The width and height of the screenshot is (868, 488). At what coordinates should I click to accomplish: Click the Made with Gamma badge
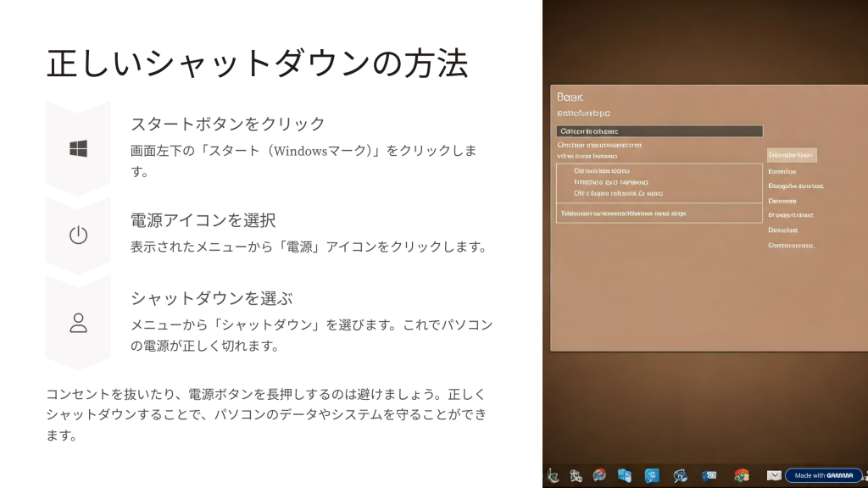tap(823, 475)
